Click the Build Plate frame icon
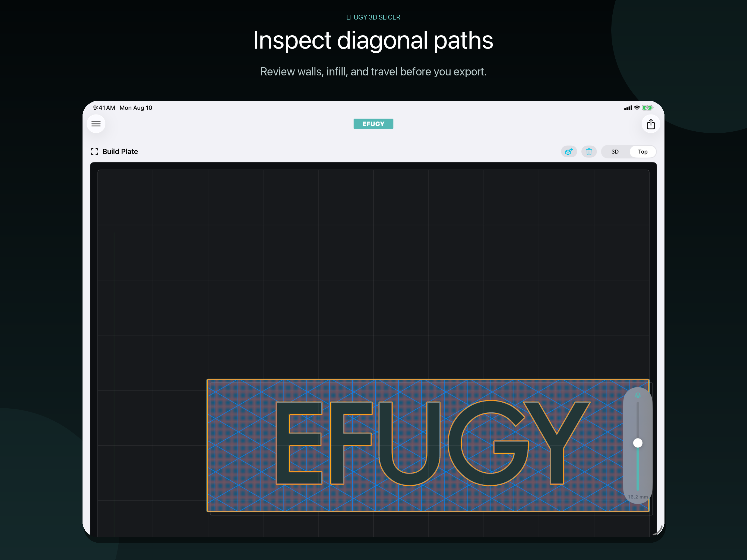This screenshot has width=747, height=560. 94,152
